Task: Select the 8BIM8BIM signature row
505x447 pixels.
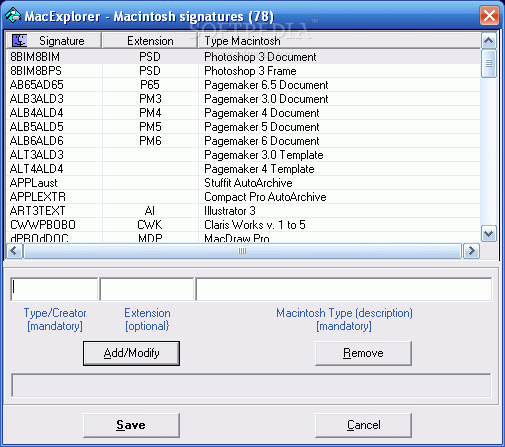Action: [243, 57]
